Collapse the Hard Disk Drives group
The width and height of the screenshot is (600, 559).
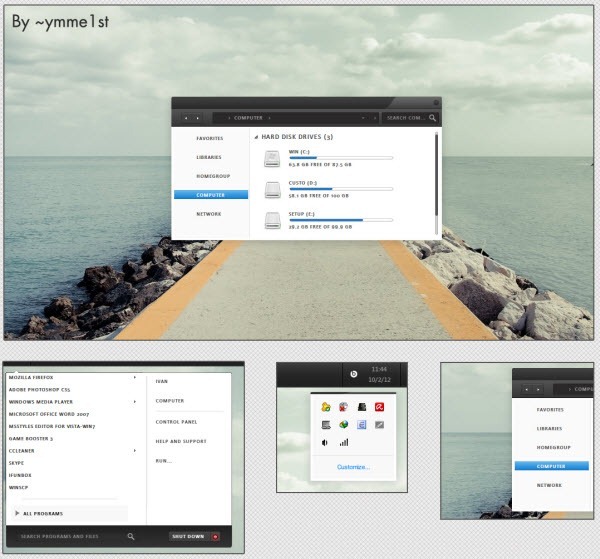point(256,136)
